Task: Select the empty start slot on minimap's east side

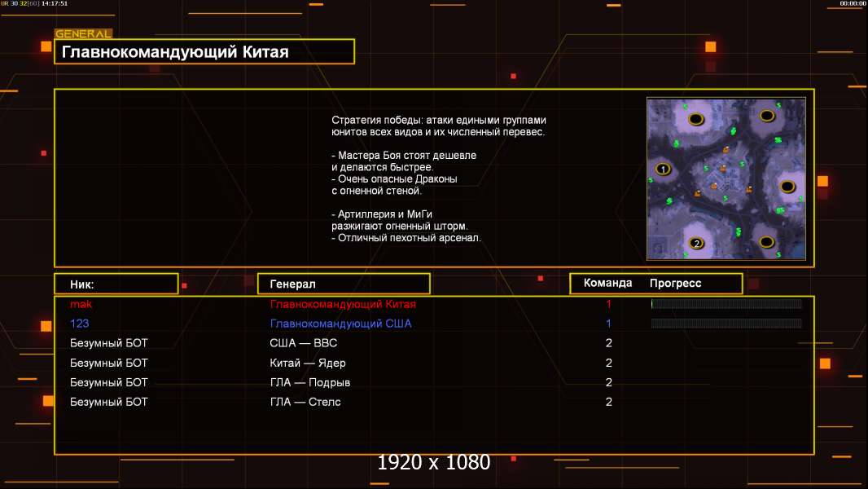Action: tap(787, 186)
